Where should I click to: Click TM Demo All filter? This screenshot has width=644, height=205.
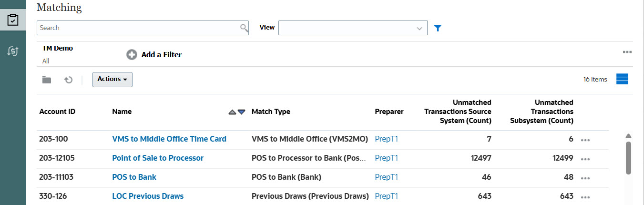pyautogui.click(x=57, y=54)
